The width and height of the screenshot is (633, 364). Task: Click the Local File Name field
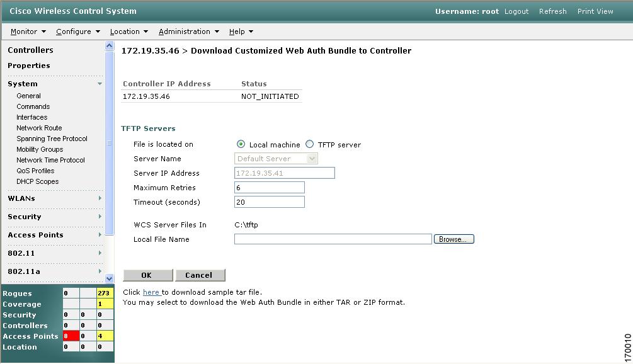point(333,239)
